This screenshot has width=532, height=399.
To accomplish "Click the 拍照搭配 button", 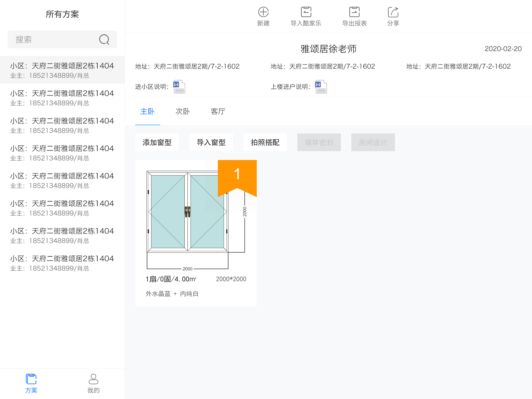I will click(x=265, y=142).
